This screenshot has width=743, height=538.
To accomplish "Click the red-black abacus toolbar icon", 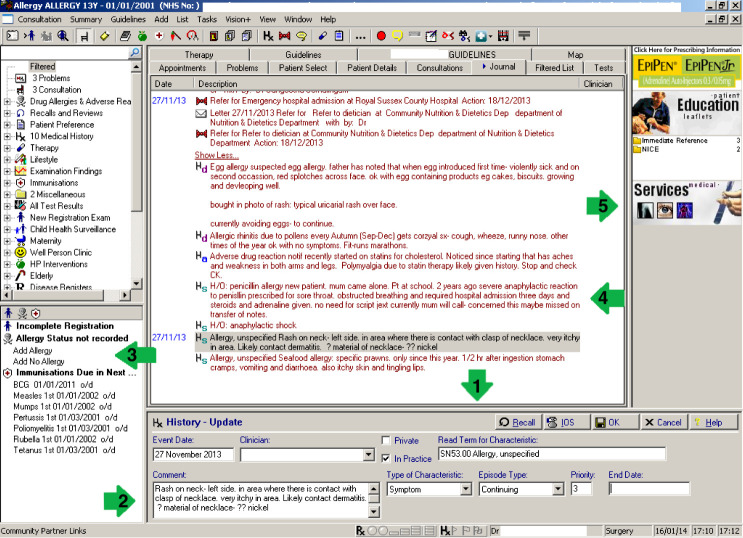I will [x=503, y=36].
